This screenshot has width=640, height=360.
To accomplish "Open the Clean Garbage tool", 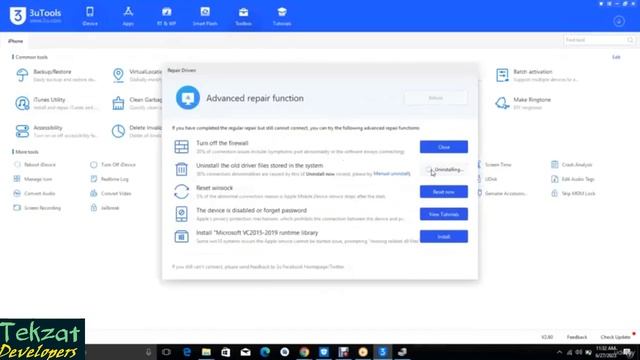I will click(x=137, y=103).
